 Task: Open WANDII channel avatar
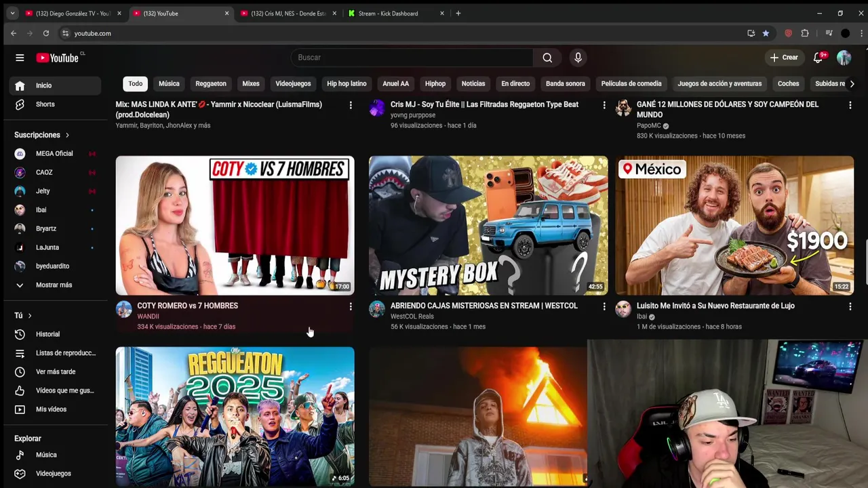point(124,310)
